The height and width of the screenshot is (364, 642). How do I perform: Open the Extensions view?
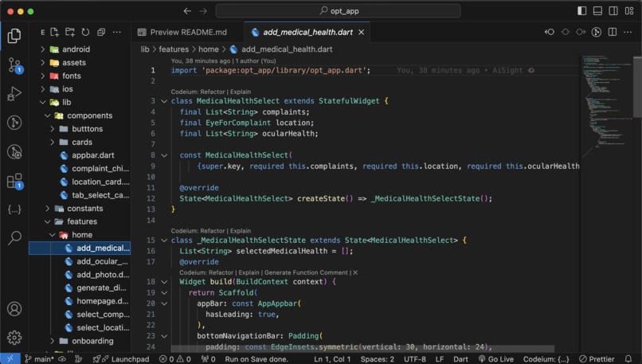(15, 181)
